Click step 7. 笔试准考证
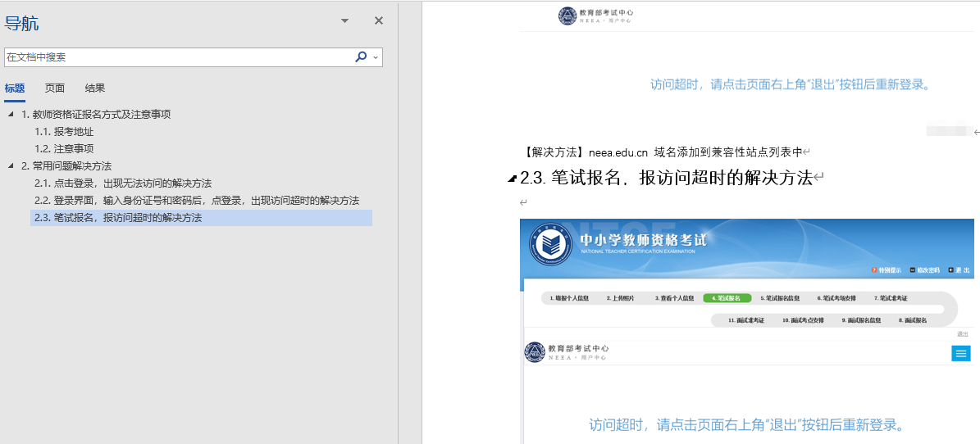 pyautogui.click(x=891, y=298)
